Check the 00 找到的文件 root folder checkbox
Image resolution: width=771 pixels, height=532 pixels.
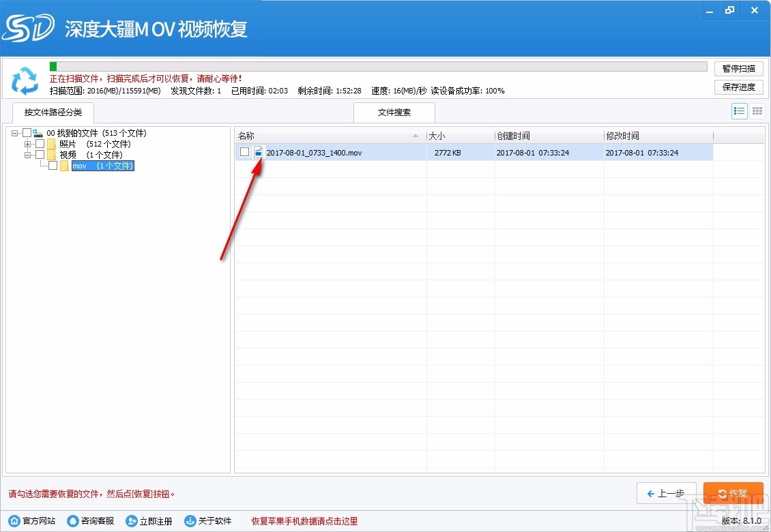pos(27,132)
